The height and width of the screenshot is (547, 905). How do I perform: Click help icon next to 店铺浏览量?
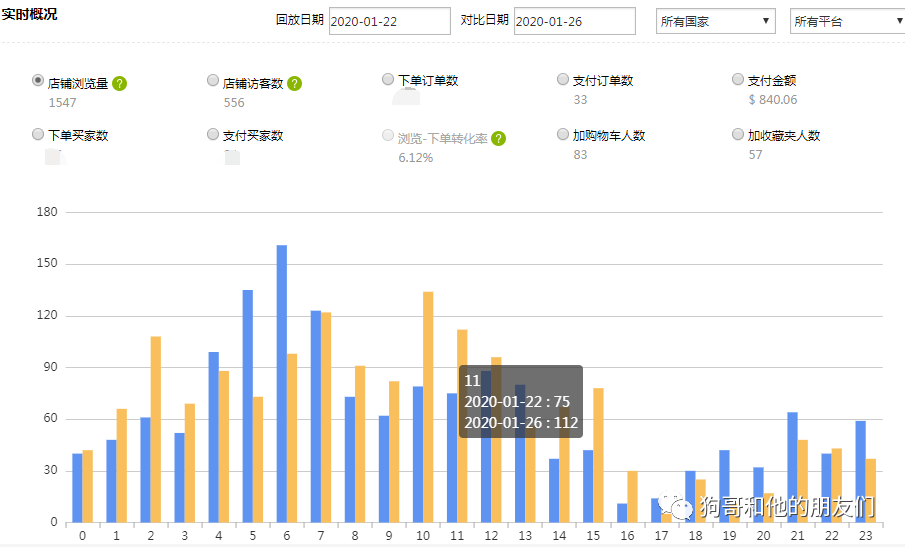(x=119, y=84)
